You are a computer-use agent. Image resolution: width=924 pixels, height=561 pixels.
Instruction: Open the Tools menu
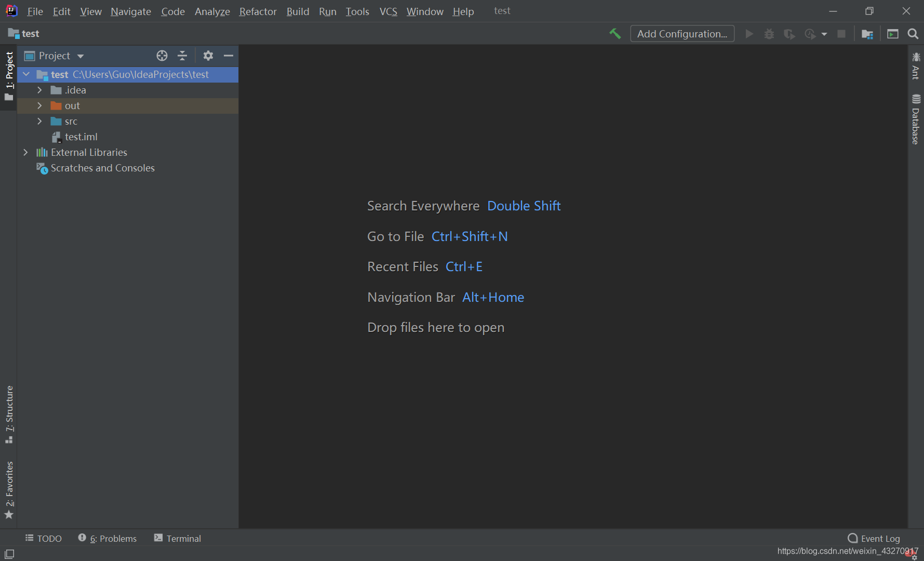pyautogui.click(x=357, y=11)
